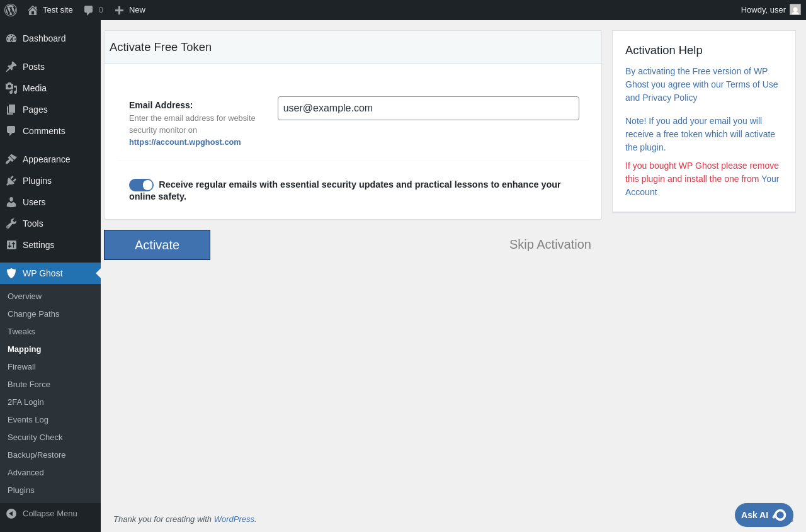Collapse the admin sidebar menu
806x532 pixels.
pyautogui.click(x=42, y=513)
